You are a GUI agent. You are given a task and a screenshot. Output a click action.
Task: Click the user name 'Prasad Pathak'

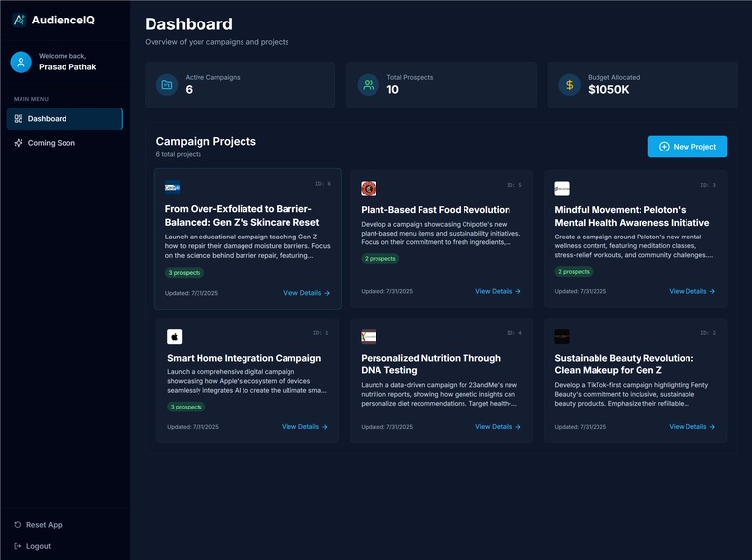(x=67, y=67)
